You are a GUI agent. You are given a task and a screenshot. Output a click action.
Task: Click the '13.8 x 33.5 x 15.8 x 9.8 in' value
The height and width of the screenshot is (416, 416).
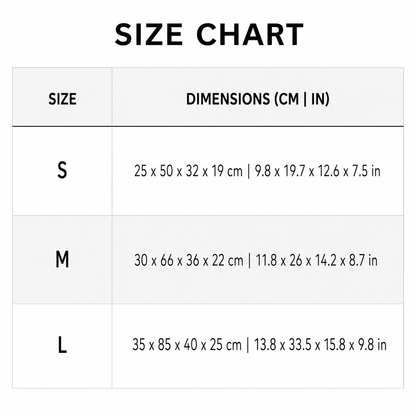point(320,344)
